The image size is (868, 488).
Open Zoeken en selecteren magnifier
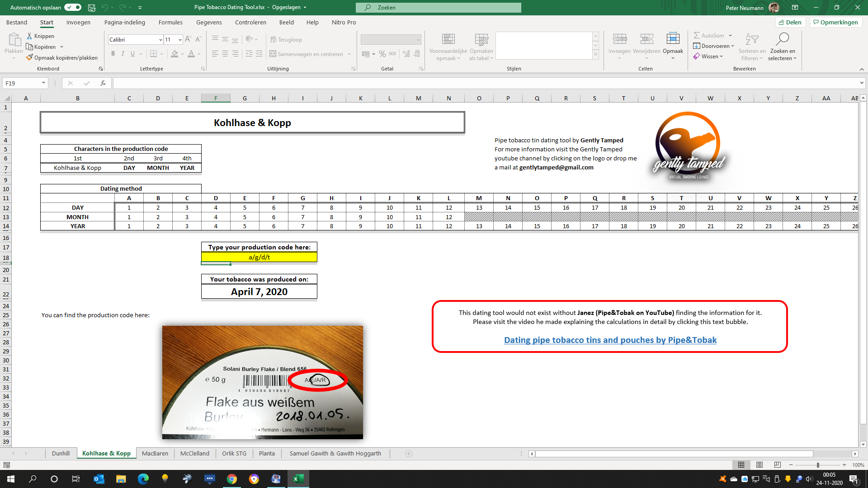click(782, 39)
